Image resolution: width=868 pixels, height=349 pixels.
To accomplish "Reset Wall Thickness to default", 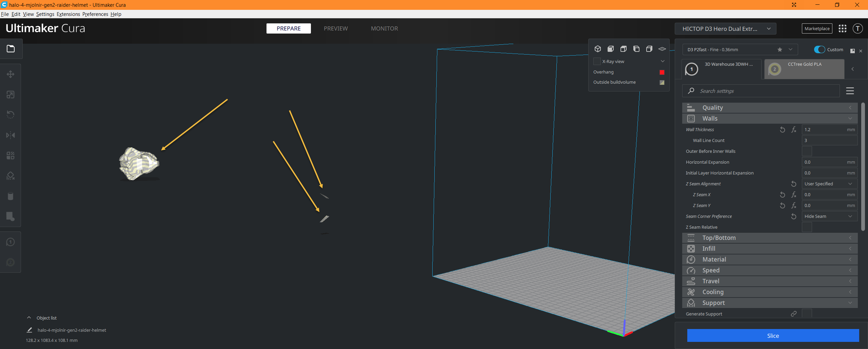I will 783,129.
